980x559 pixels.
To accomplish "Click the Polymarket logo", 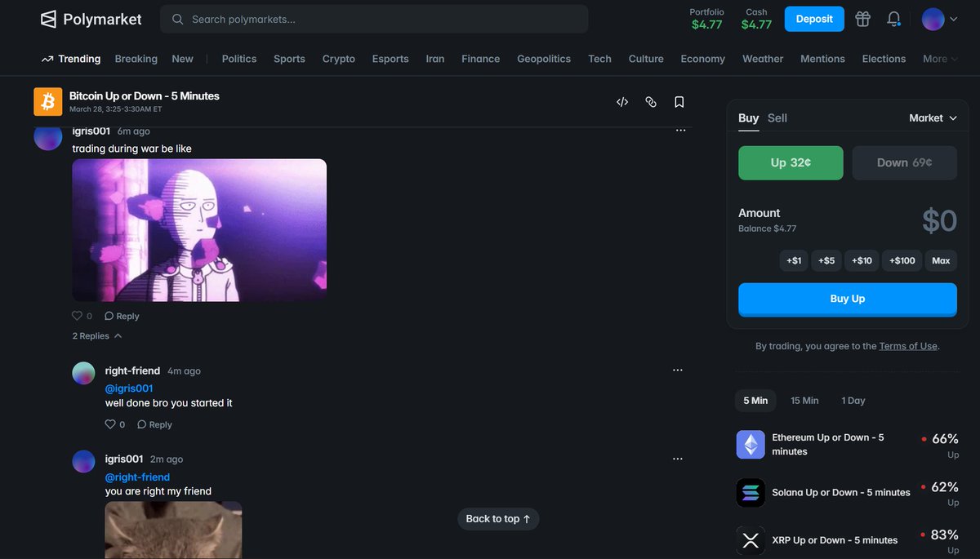I will click(91, 19).
